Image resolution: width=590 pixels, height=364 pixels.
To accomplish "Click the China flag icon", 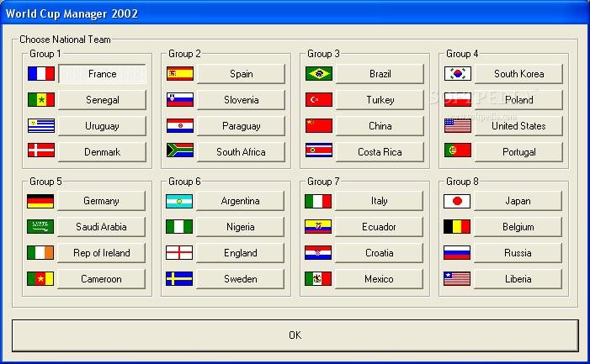I will (x=319, y=126).
